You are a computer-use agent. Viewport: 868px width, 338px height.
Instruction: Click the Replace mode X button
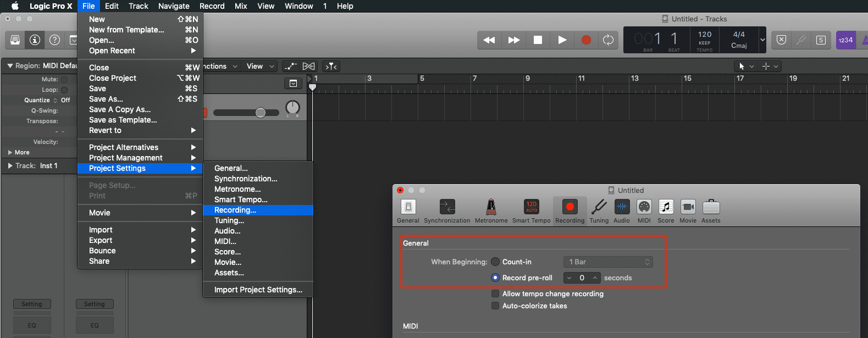pyautogui.click(x=781, y=40)
